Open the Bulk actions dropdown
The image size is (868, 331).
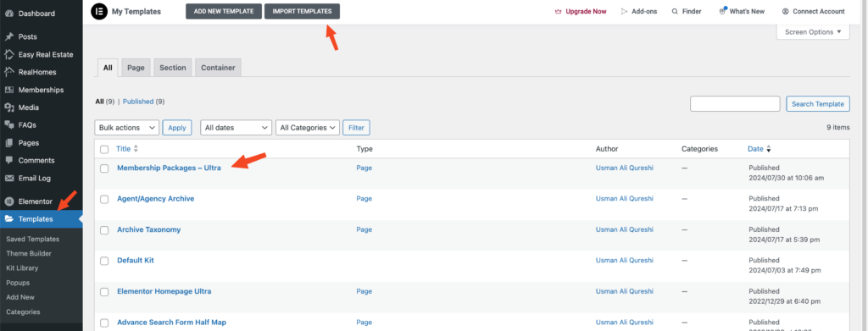tap(127, 128)
